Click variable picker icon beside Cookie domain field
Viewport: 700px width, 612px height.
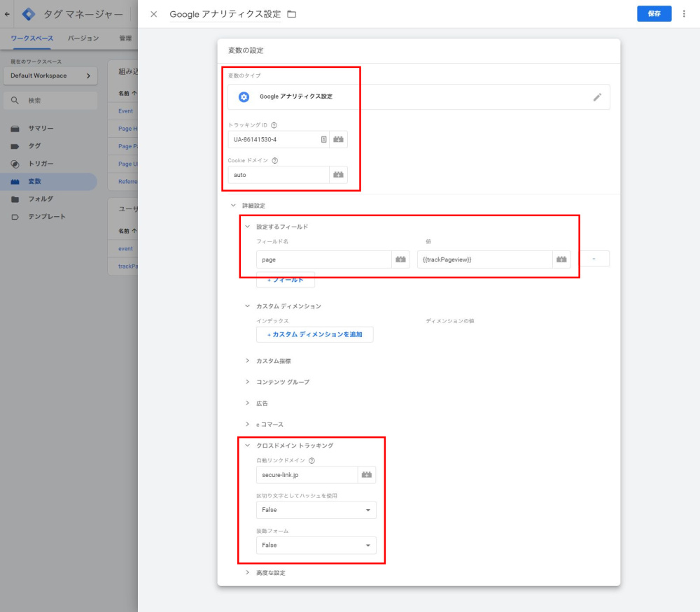point(338,175)
